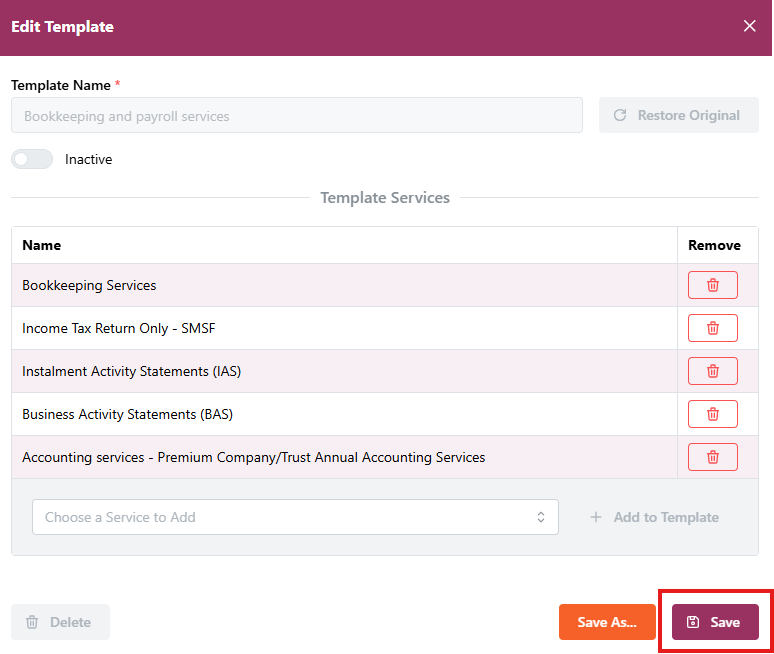Screen dimensions: 774x654
Task: Click the Business Activity Statements (BAS) text
Action: 127,414
